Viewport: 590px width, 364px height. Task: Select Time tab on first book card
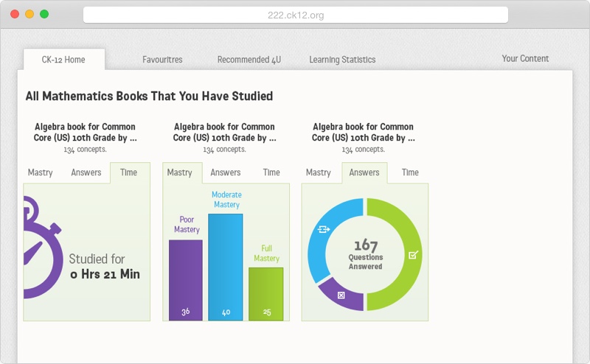pos(130,172)
